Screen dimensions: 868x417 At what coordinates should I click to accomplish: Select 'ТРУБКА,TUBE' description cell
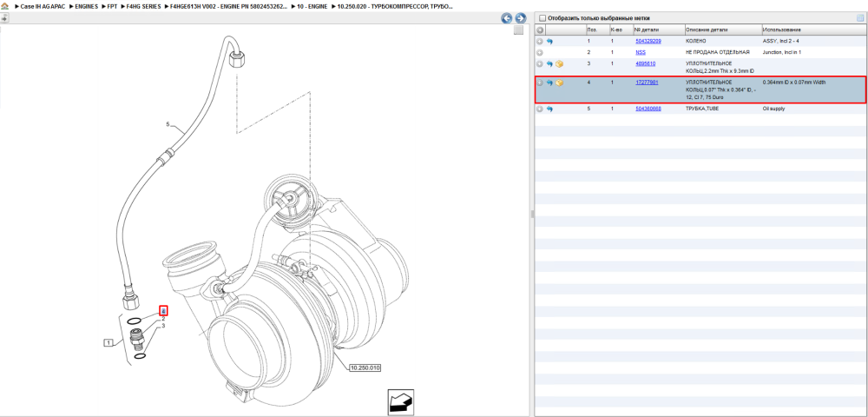click(x=702, y=109)
